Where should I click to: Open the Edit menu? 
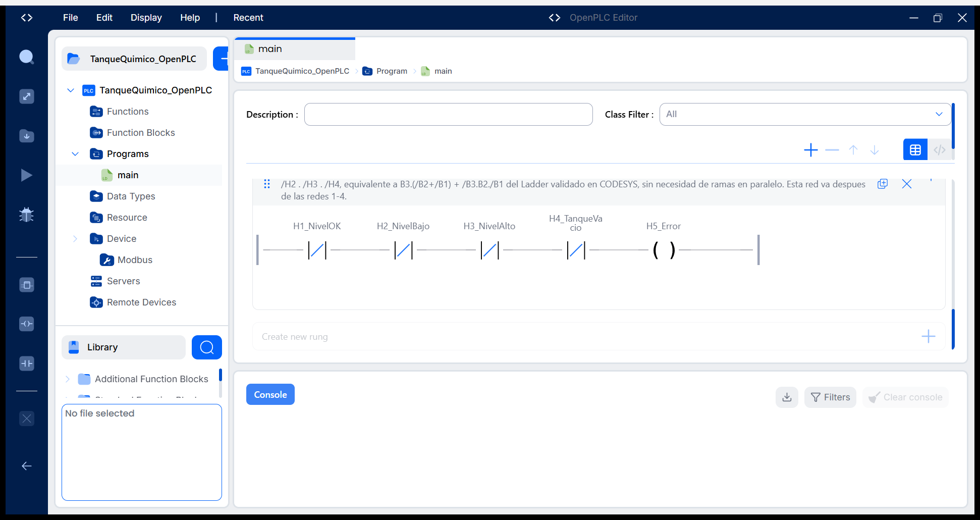104,18
